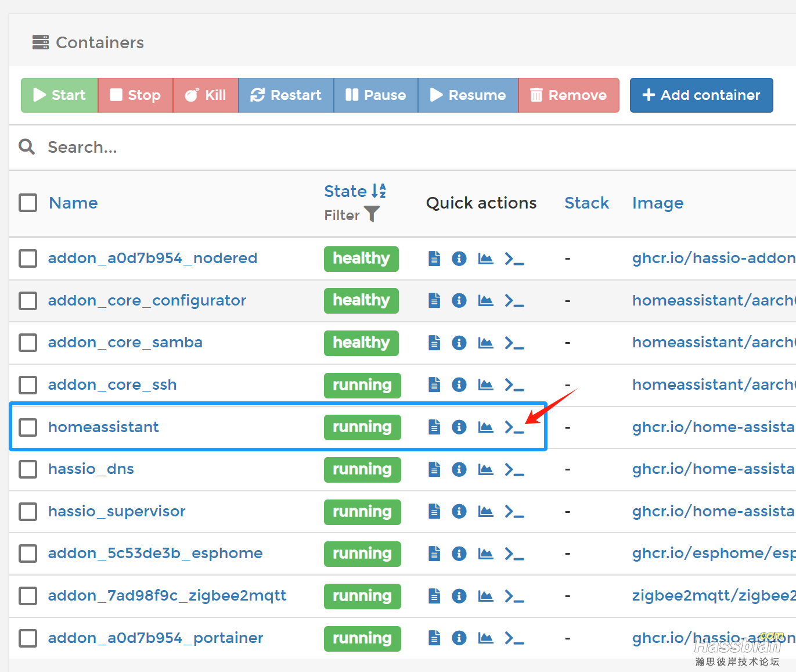Open addon_core_ssh container link
Image resolution: width=796 pixels, height=672 pixels.
point(112,384)
